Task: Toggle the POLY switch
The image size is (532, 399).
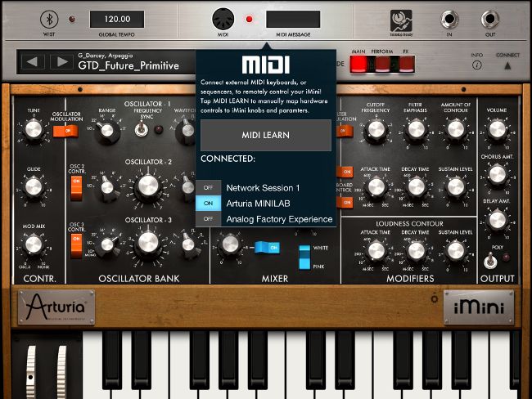Action: tap(490, 260)
